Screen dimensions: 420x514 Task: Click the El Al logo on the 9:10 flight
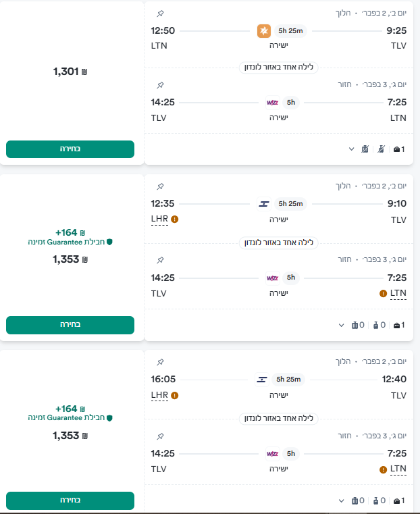point(264,203)
